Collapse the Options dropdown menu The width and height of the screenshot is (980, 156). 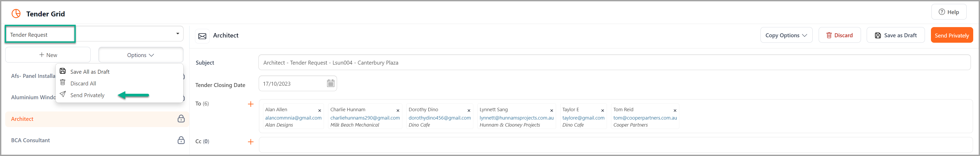[141, 55]
